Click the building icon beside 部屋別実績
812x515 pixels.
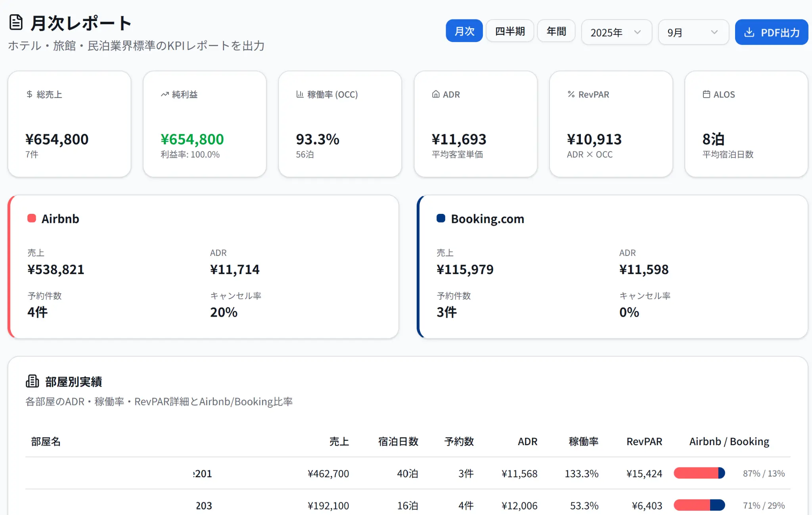pyautogui.click(x=33, y=381)
